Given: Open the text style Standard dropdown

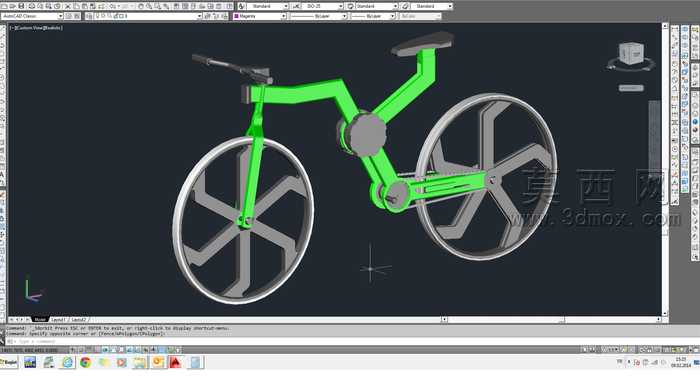Looking at the screenshot, I should coord(268,6).
